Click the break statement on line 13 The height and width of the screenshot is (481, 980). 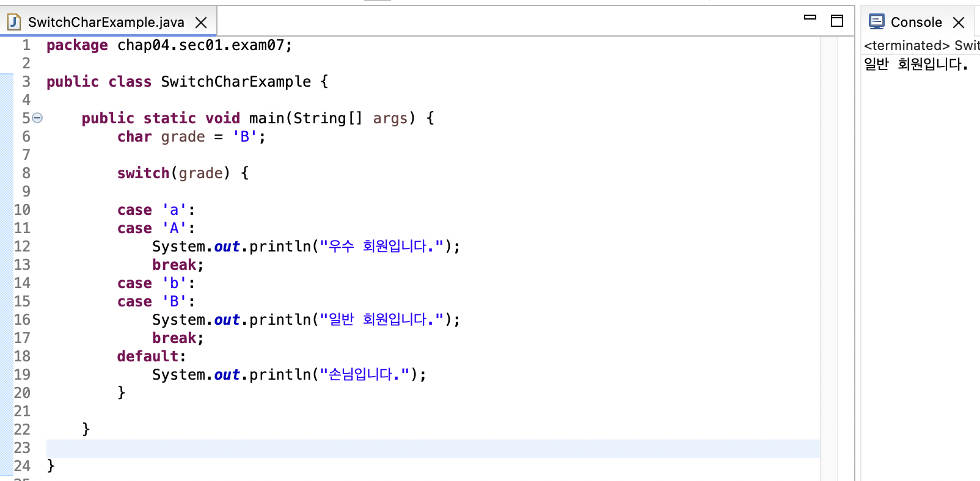click(x=178, y=265)
